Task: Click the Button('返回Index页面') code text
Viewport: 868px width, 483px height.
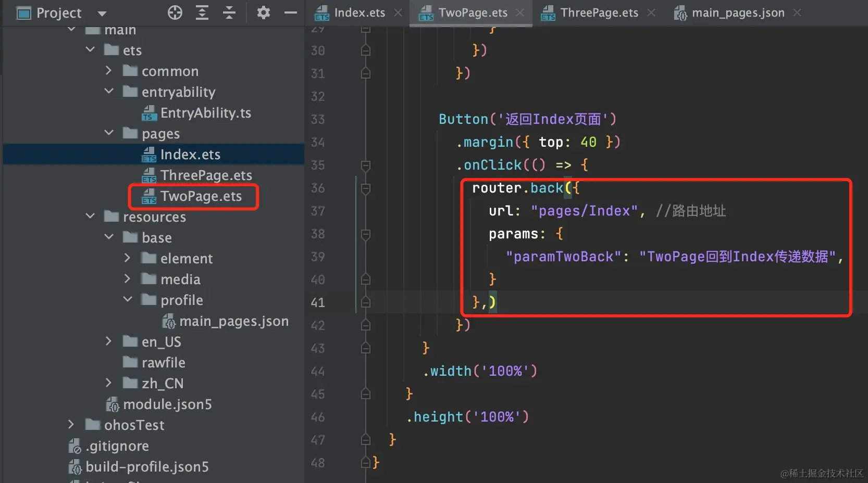Action: [528, 119]
